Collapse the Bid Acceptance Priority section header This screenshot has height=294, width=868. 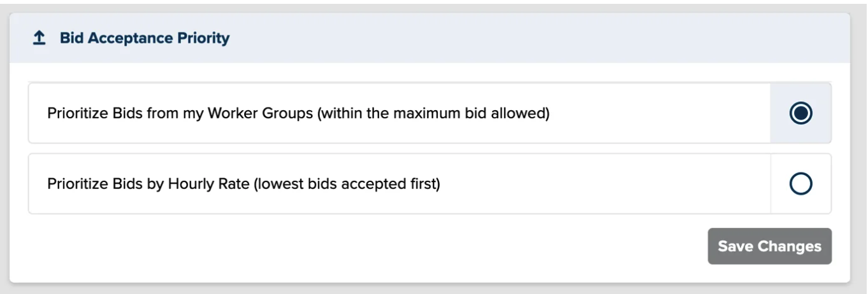point(430,38)
